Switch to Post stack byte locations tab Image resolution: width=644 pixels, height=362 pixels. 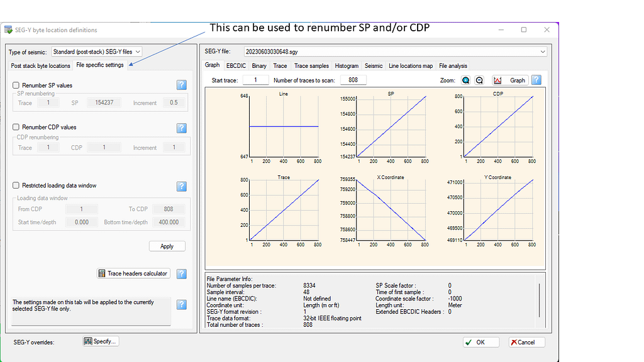[x=41, y=65]
